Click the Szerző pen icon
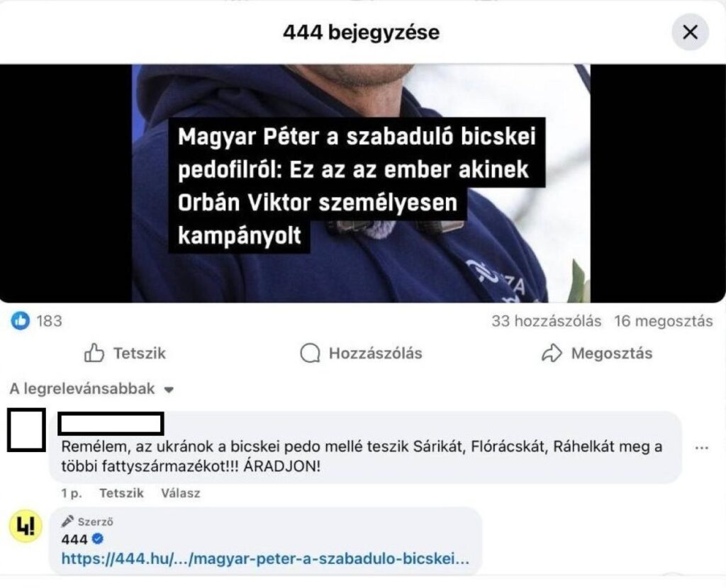726x588 pixels. [x=67, y=521]
